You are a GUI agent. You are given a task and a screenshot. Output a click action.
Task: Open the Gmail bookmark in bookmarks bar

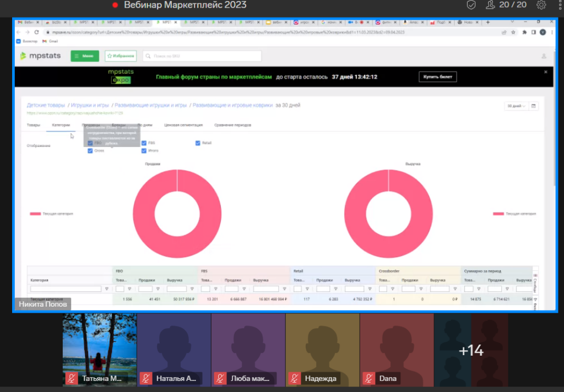point(50,41)
